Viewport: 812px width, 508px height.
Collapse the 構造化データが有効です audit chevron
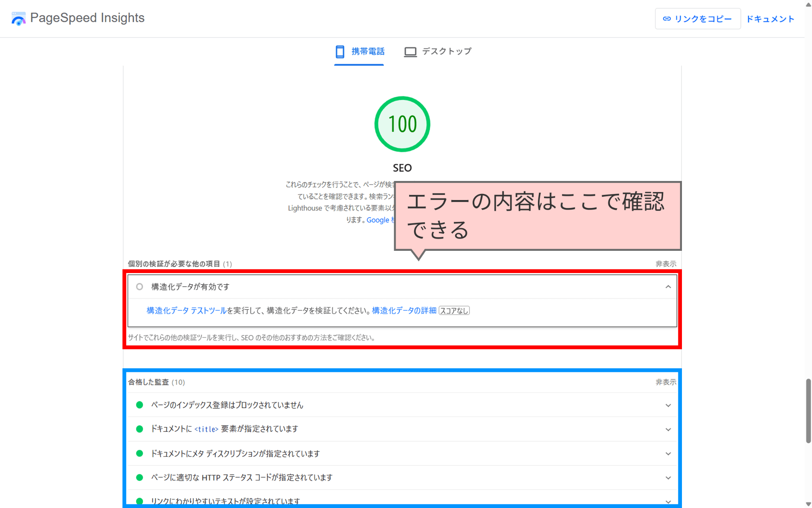(668, 287)
